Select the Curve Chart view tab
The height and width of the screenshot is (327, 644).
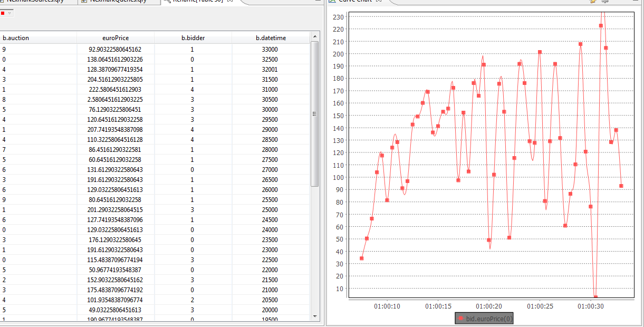click(354, 1)
